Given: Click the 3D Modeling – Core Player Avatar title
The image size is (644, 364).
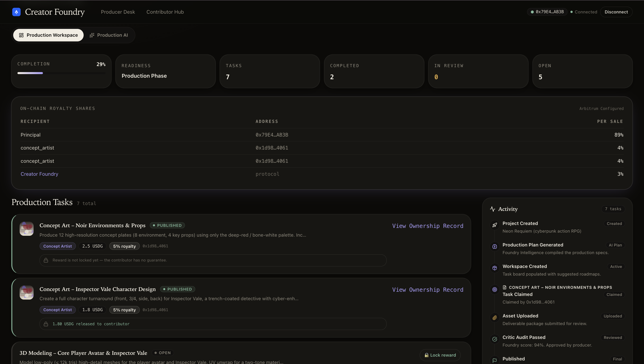Looking at the screenshot, I should tap(83, 353).
